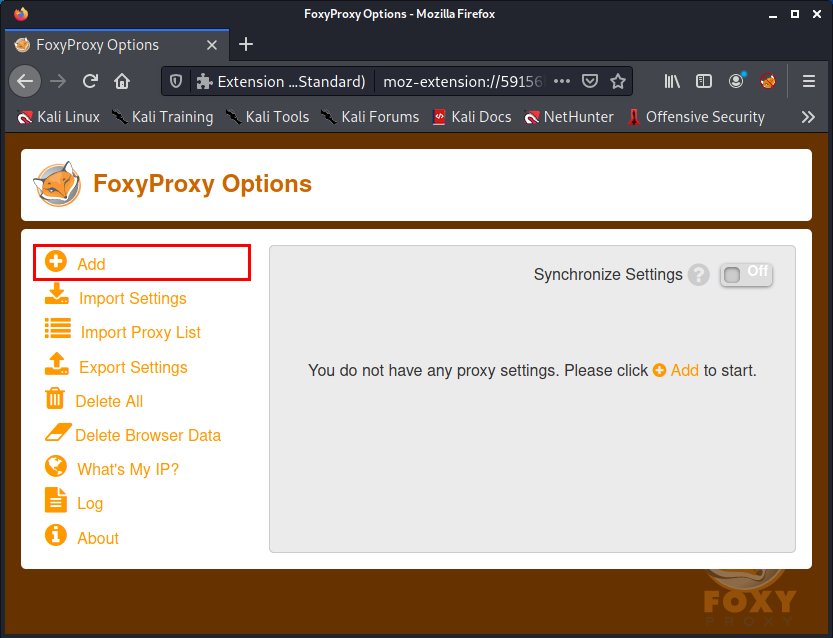The width and height of the screenshot is (833, 638).
Task: Open the Add proxy link text
Action: point(91,264)
